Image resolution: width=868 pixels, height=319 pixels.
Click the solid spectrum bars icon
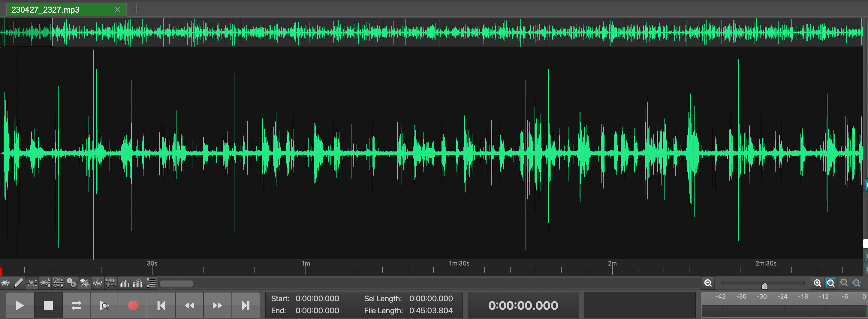124,283
